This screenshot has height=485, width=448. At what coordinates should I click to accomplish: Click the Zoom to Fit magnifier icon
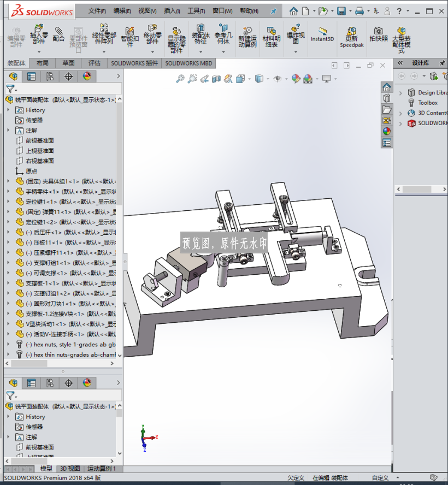(180, 79)
